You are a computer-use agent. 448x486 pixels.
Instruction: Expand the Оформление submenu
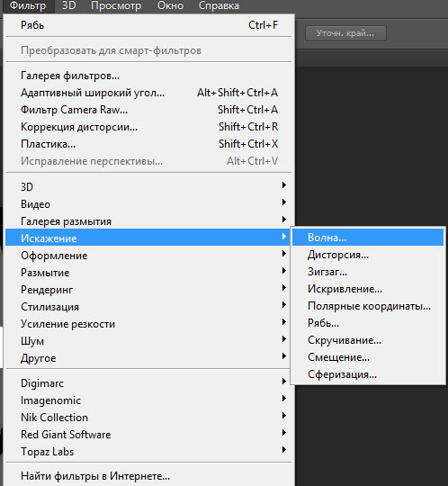[x=148, y=256]
